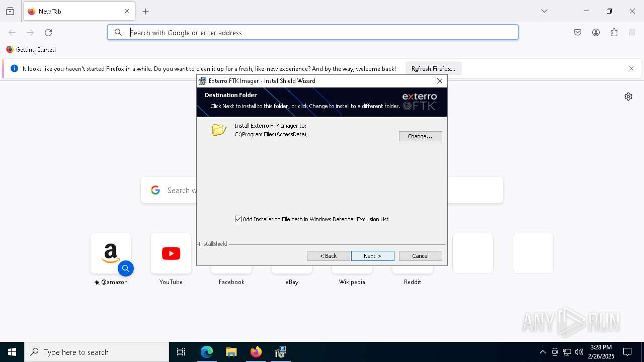This screenshot has height=362, width=644.
Task: Click the notification info icon
Action: [x=14, y=68]
